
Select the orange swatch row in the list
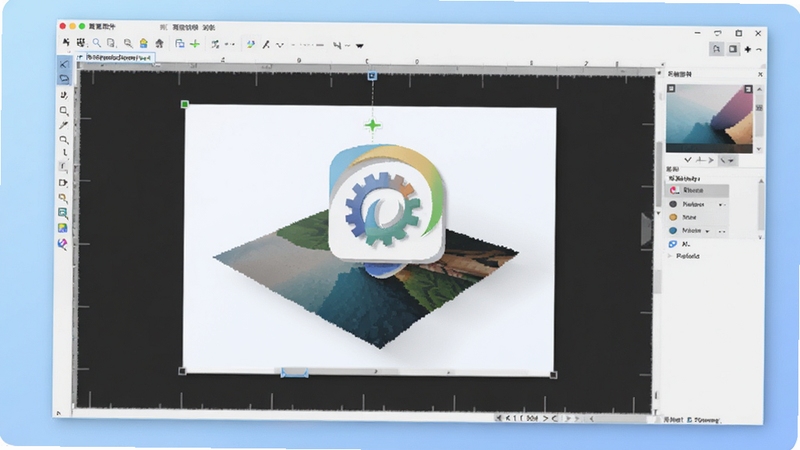(x=697, y=217)
